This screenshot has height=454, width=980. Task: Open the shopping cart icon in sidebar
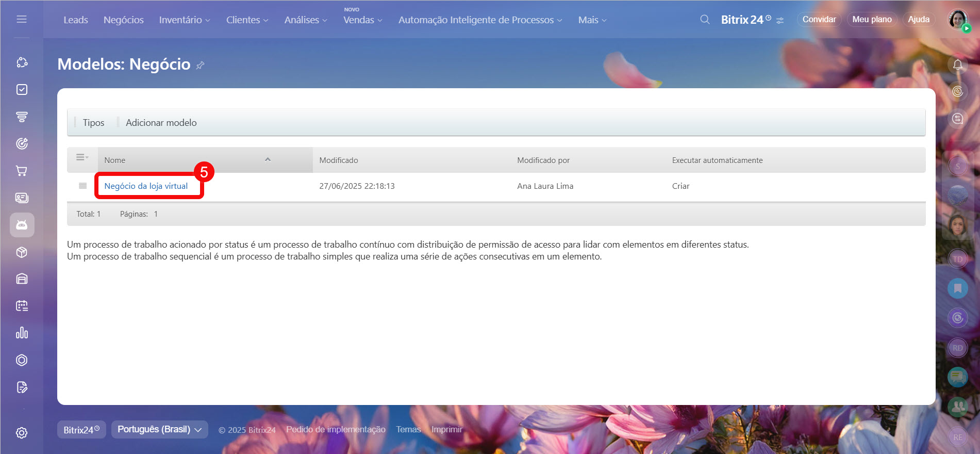coord(22,171)
